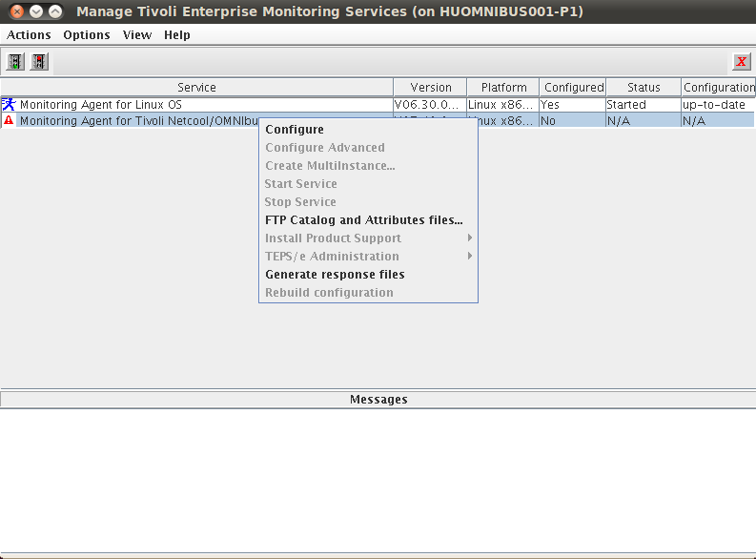
Task: Select FTP Catalog and Attributes files entry
Action: [368, 220]
